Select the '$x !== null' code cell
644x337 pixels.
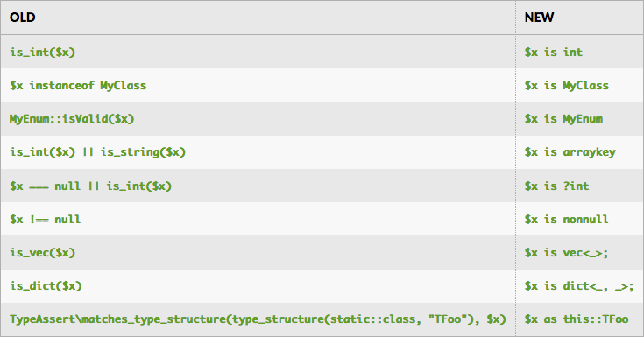[46, 219]
